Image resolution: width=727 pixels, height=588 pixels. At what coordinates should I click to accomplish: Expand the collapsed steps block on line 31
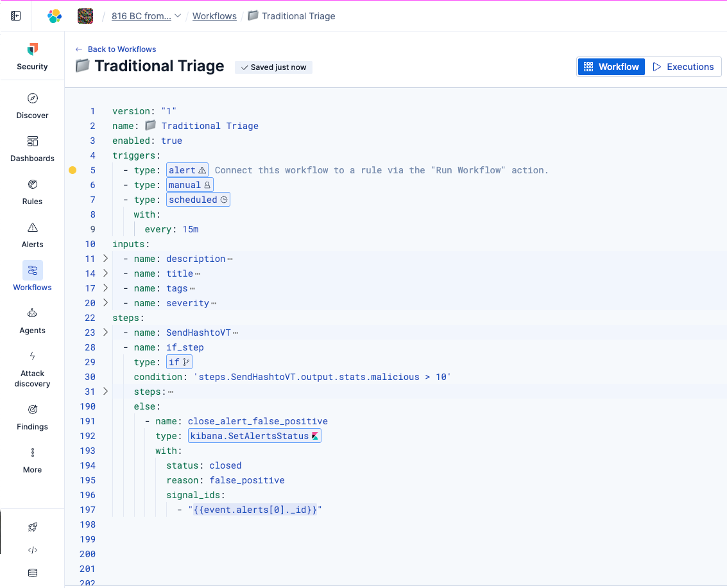pyautogui.click(x=106, y=392)
